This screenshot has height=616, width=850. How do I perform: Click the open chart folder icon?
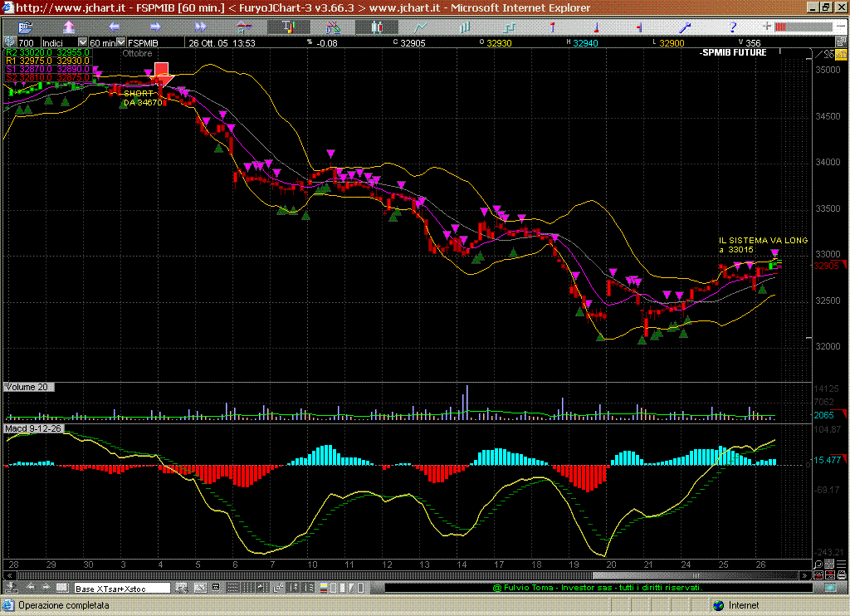pyautogui.click(x=25, y=27)
